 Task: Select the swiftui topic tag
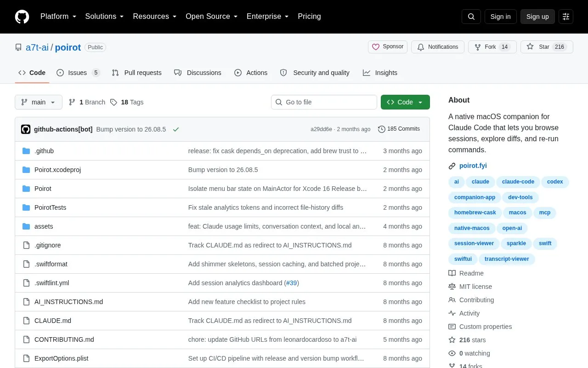[463, 259]
